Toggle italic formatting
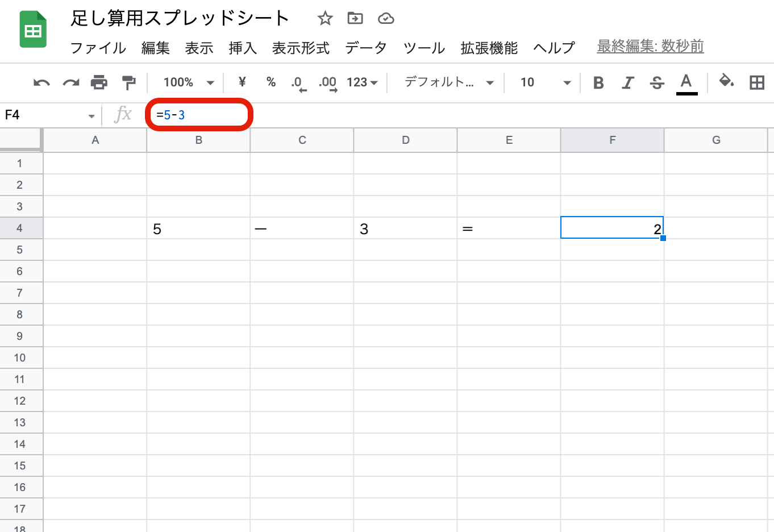 pos(627,83)
